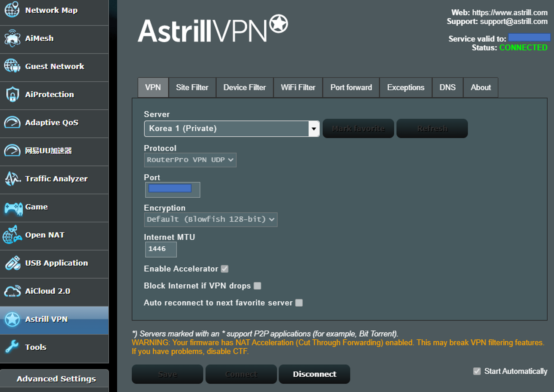Click the AstrillVPN logo star emblem
Viewport: 554px width, 392px height.
(x=278, y=24)
